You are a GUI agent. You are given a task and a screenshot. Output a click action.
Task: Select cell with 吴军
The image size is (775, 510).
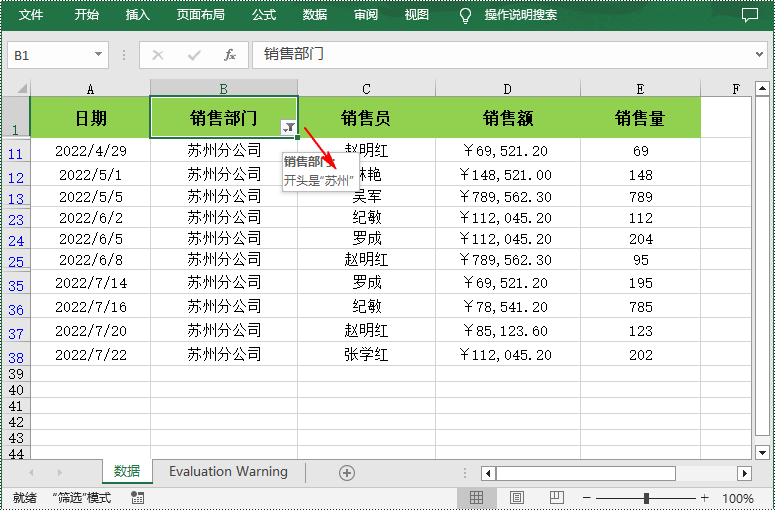366,196
